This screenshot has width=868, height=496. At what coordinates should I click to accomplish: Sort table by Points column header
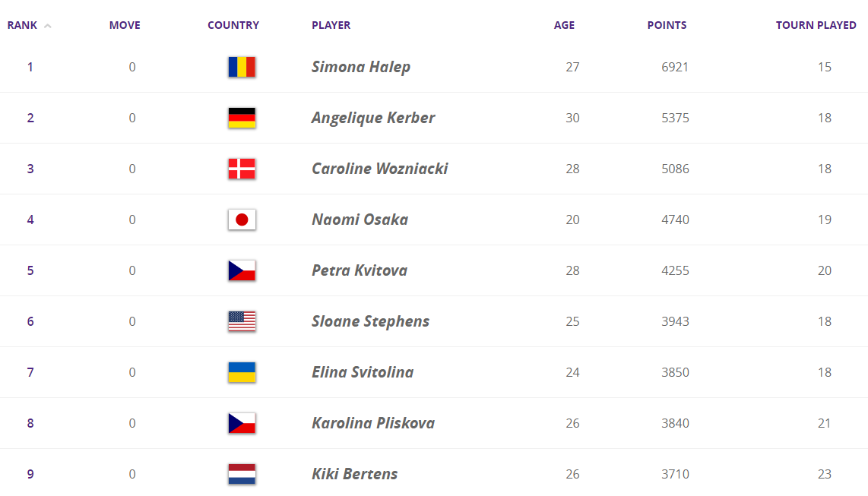[667, 25]
